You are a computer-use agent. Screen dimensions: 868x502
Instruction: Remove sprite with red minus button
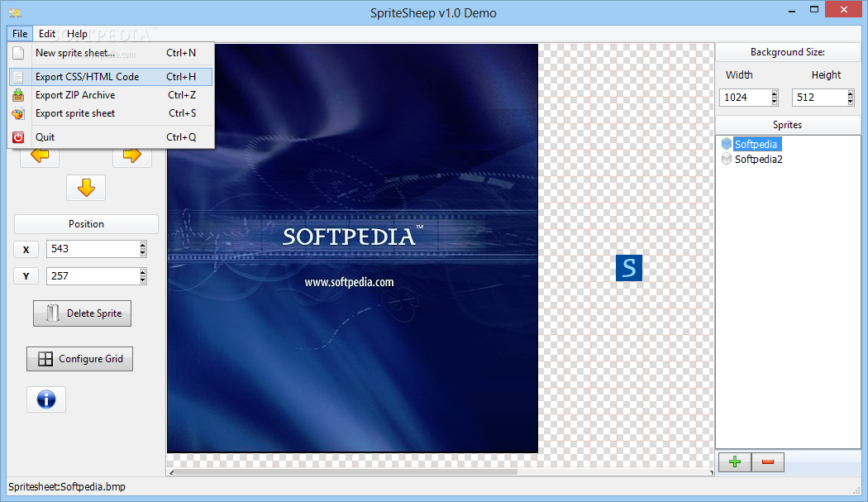[x=768, y=461]
